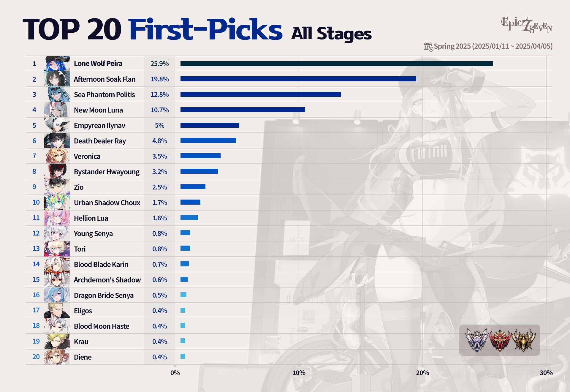Click Lone Wolf Peira's portrait
This screenshot has height=392, width=570.
point(57,64)
